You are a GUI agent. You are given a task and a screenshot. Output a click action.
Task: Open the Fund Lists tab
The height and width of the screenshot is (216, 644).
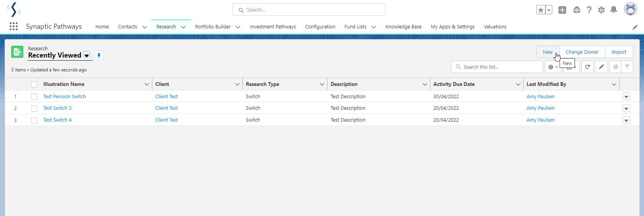[355, 27]
